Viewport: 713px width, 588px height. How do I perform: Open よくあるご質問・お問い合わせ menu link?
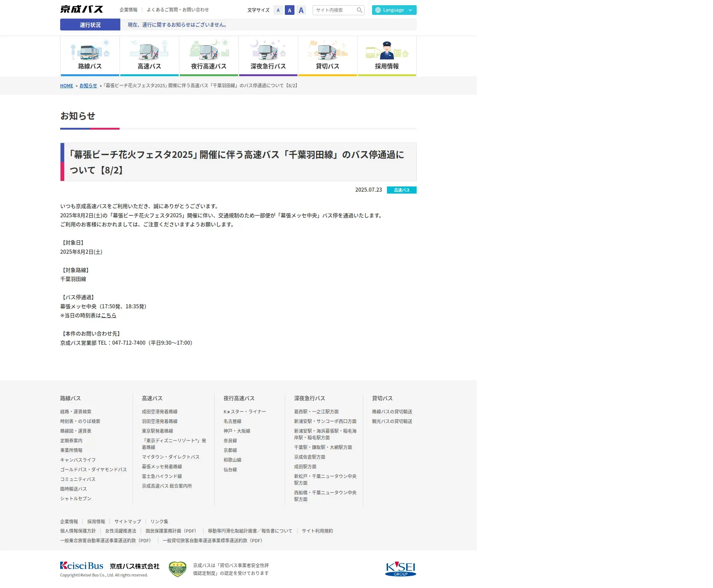pos(178,10)
